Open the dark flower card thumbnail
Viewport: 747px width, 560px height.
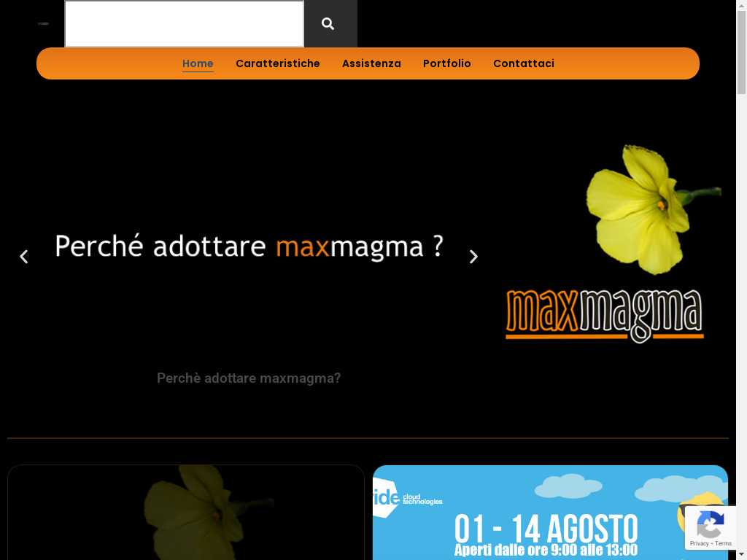pos(186,513)
